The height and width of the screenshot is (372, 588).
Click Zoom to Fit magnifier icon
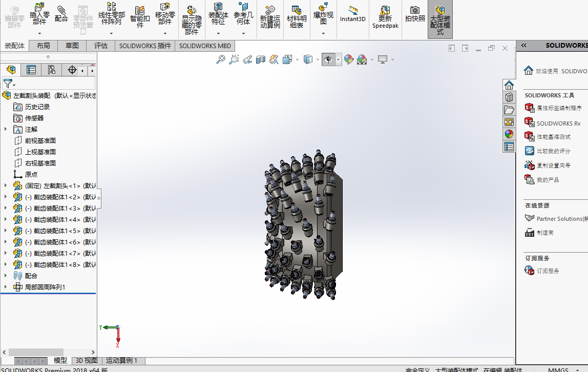tap(220, 59)
